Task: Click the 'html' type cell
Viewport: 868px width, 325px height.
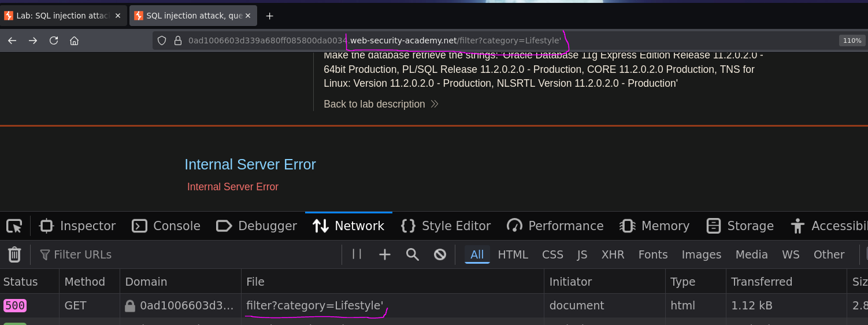Action: [695, 305]
